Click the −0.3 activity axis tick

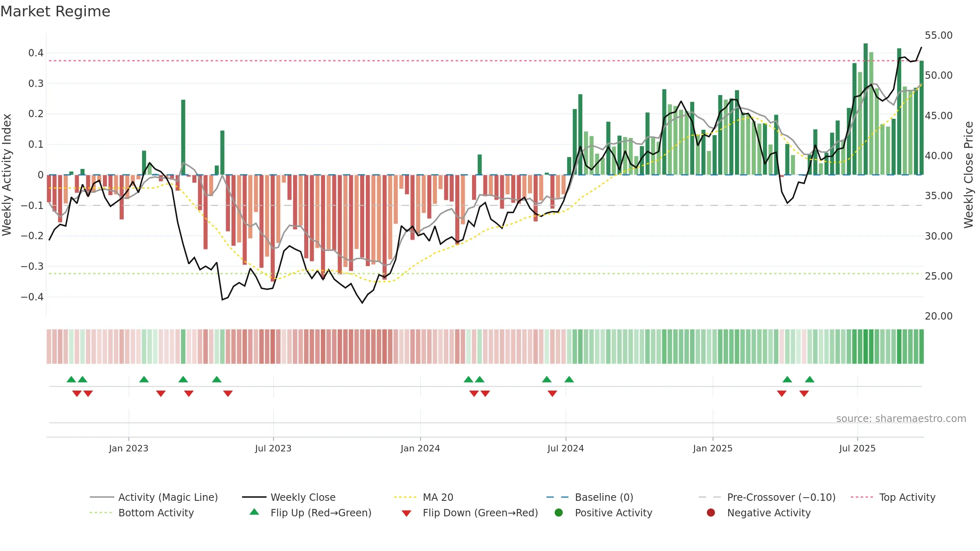click(32, 267)
